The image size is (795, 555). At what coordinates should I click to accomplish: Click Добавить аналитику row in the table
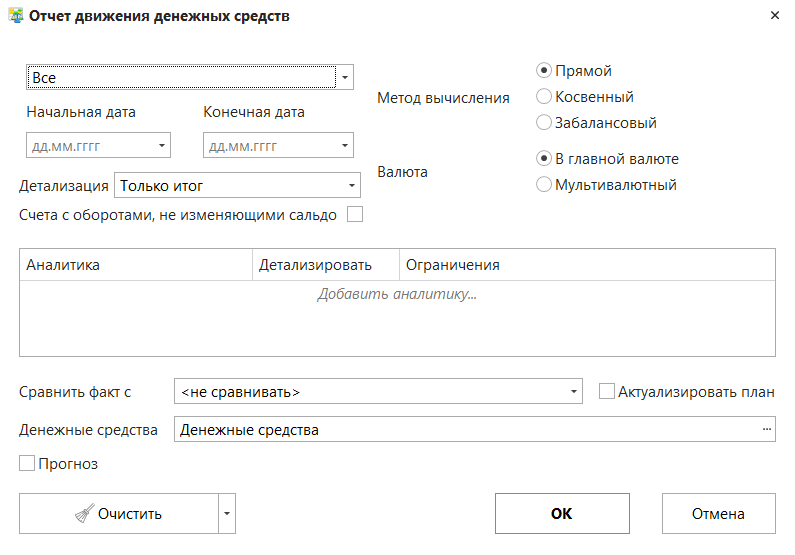(397, 295)
